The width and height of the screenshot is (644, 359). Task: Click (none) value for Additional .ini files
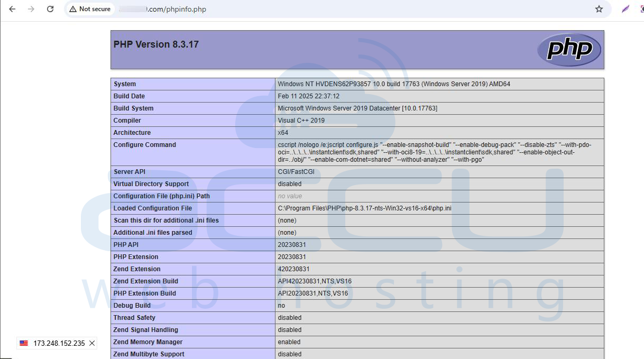[287, 233]
